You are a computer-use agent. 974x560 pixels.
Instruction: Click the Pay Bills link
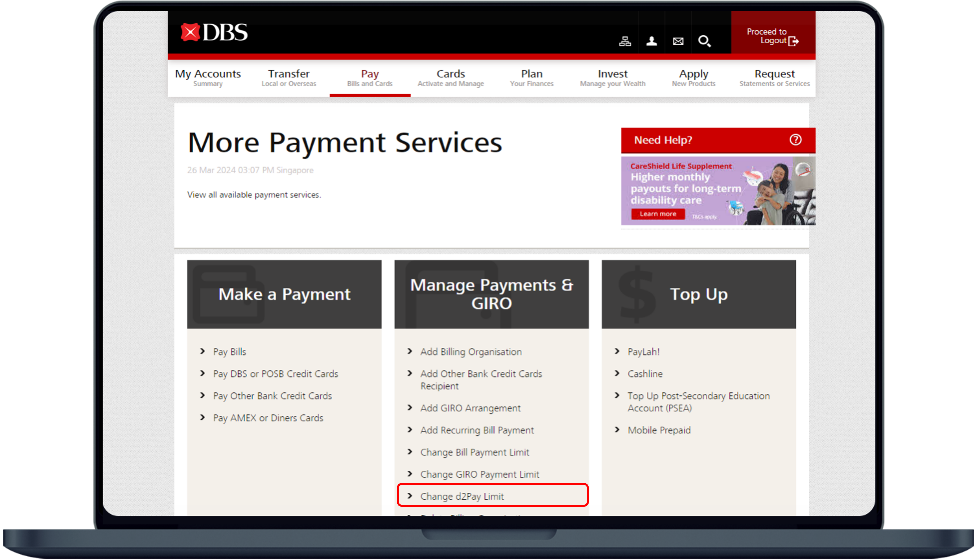[229, 352]
